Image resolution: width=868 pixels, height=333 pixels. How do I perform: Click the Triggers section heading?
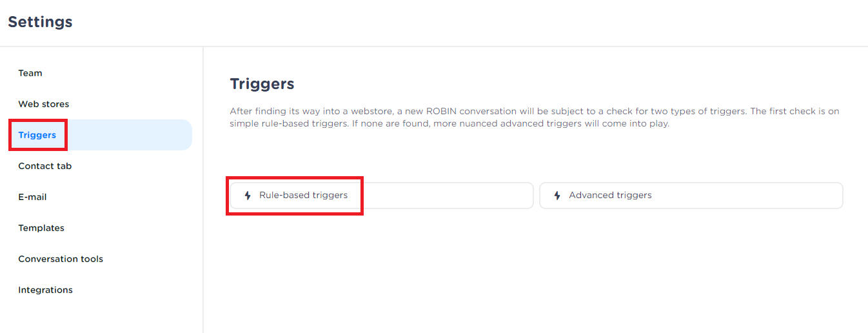262,84
